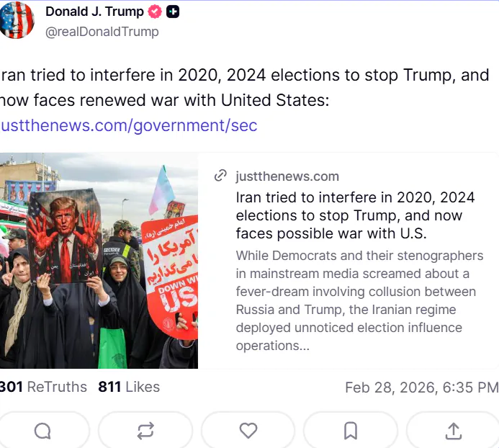Screen dimensions: 499x448
Task: Click the pink verified checkmark badge
Action: [x=155, y=12]
